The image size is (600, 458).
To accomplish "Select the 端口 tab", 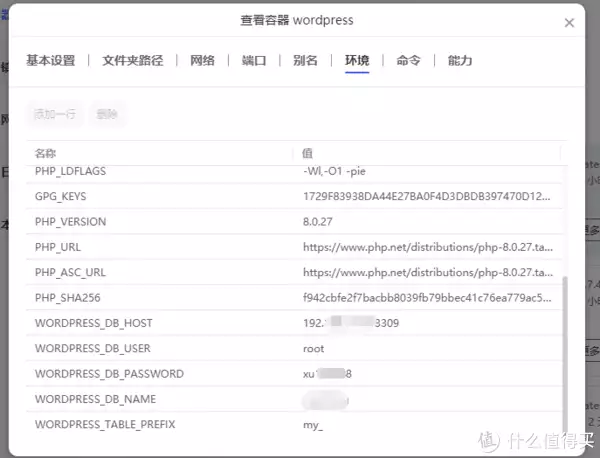I will (254, 61).
